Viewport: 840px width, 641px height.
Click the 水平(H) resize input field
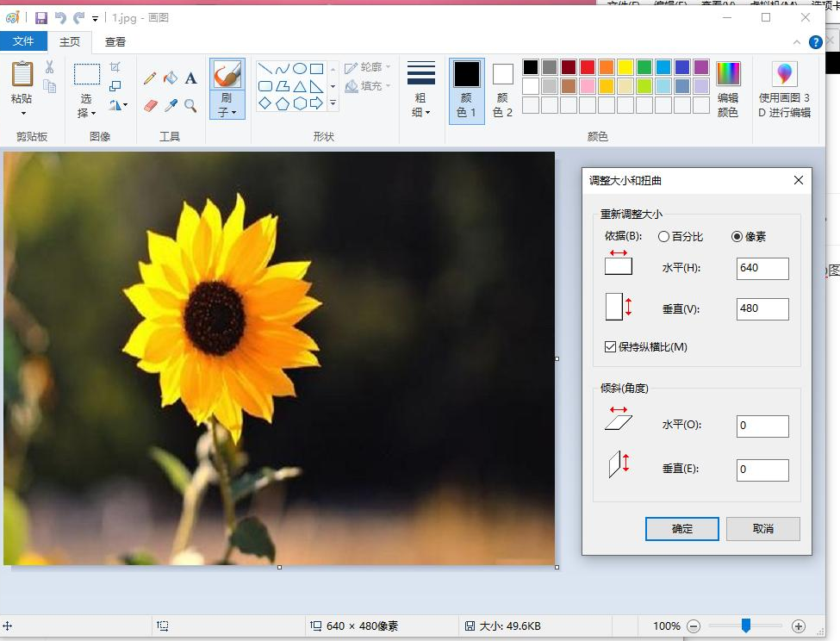[762, 268]
